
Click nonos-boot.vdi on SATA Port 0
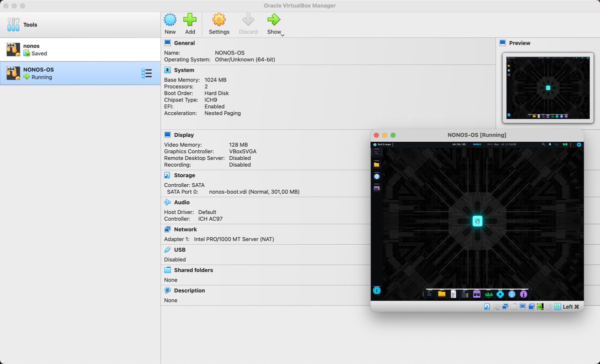click(x=254, y=192)
